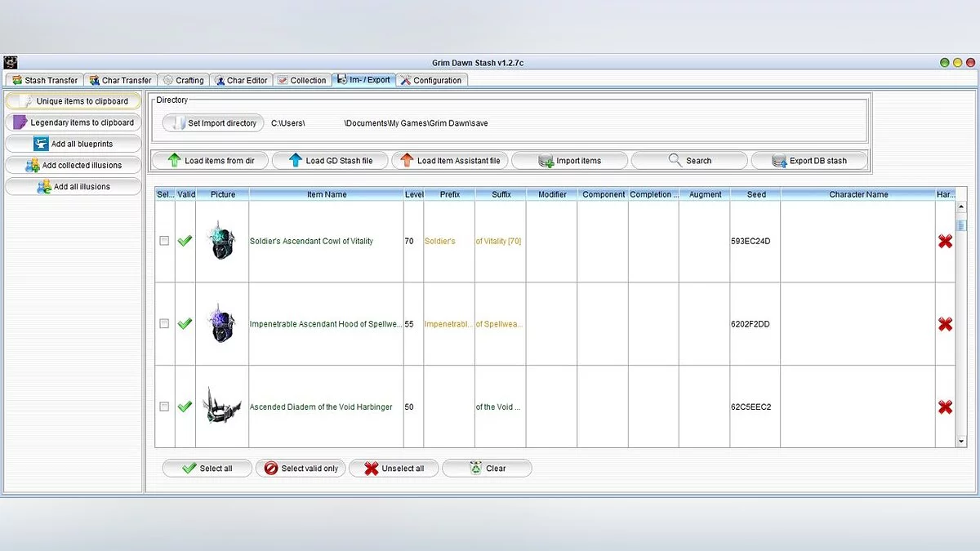Click green valid checkmark for Impenetrable Hood
Viewport: 980px width, 551px height.
185,323
